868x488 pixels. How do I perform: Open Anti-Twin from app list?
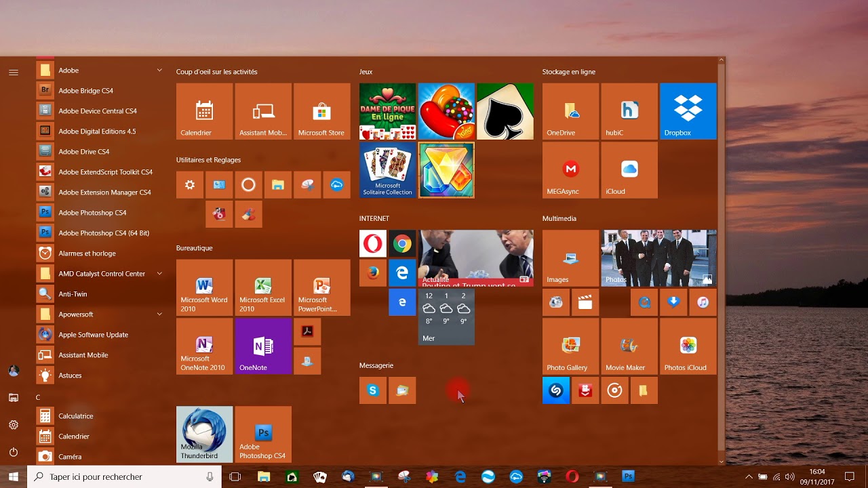tap(101, 294)
